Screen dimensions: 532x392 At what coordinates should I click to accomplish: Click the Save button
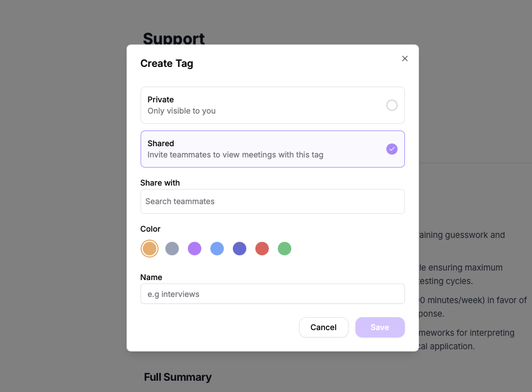pos(380,327)
